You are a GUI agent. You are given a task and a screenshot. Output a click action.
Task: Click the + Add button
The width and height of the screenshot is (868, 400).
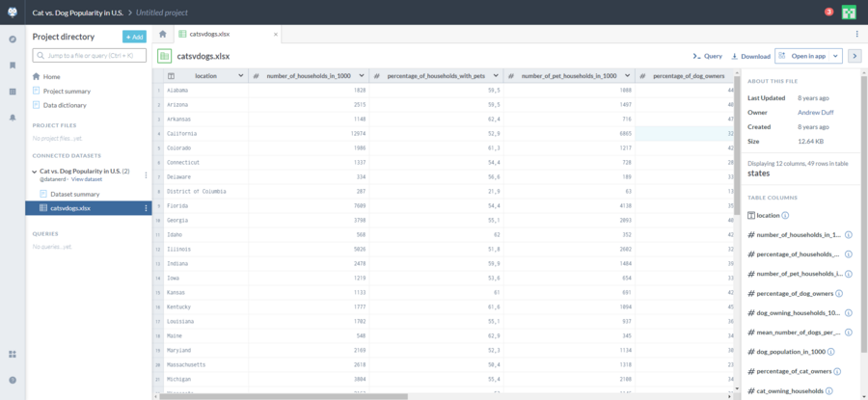click(134, 37)
